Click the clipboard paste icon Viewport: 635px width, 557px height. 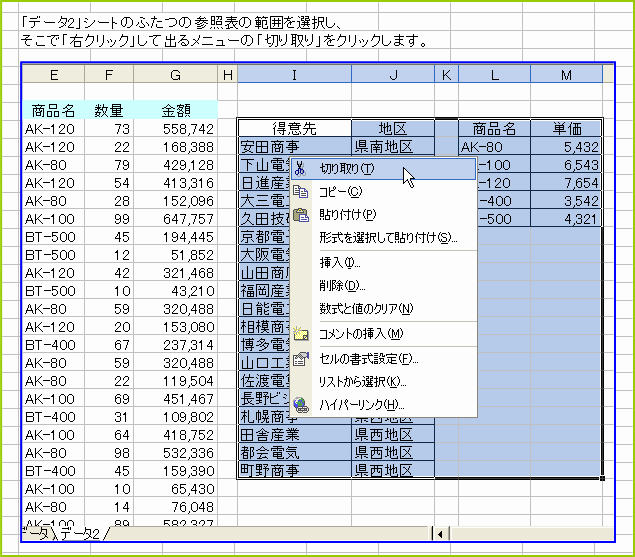(x=300, y=214)
